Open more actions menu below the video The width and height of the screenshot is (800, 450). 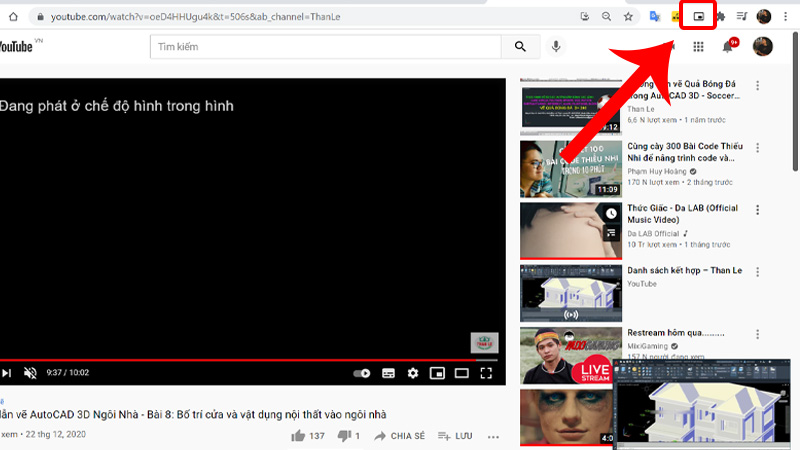[493, 436]
